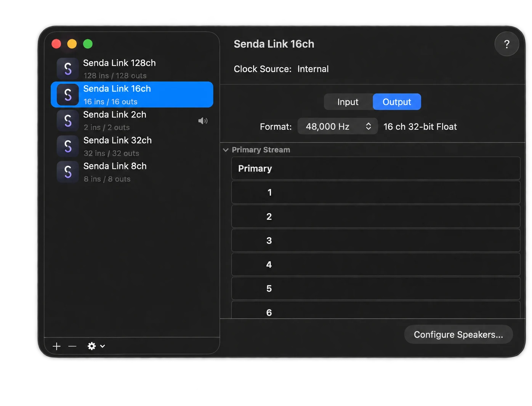Select Senda Link 128ch in the device list
Viewport: 532px width, 406px height.
click(x=132, y=69)
